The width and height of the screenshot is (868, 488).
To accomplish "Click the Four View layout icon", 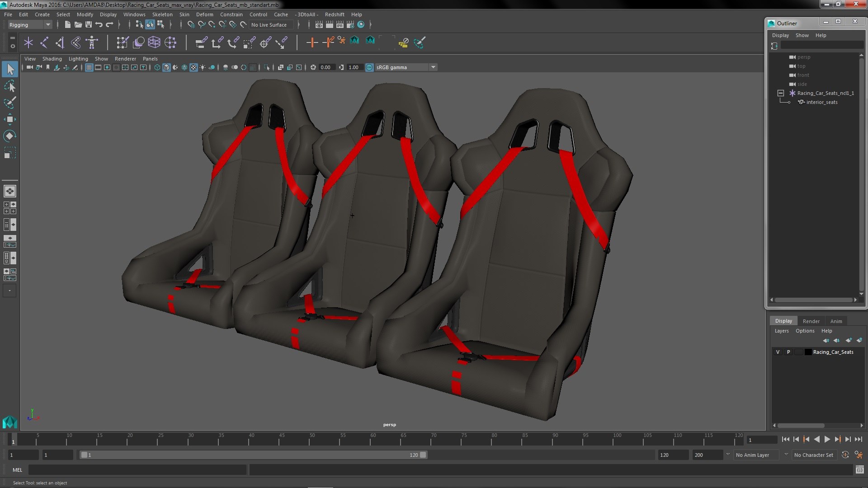I will pyautogui.click(x=10, y=208).
